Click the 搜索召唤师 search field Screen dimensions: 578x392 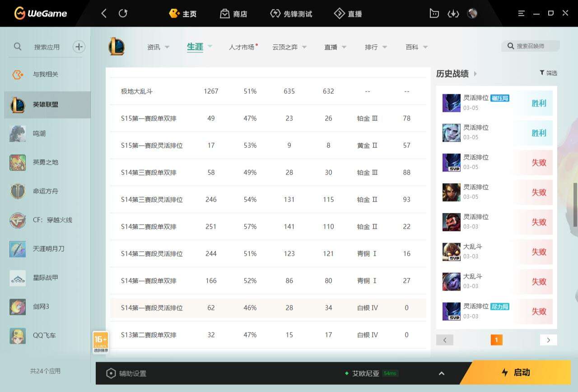click(531, 46)
